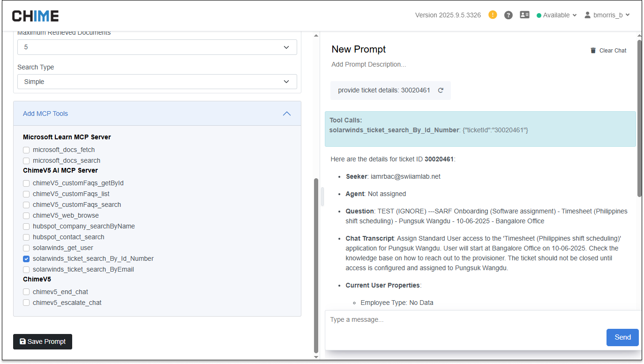This screenshot has height=364, width=644.
Task: Click Clear Chat button
Action: (608, 51)
